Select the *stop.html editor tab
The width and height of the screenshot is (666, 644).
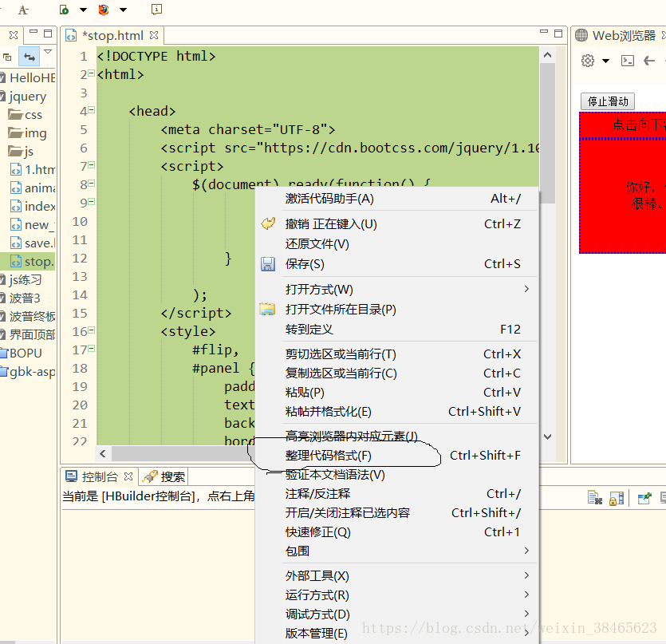click(x=112, y=35)
